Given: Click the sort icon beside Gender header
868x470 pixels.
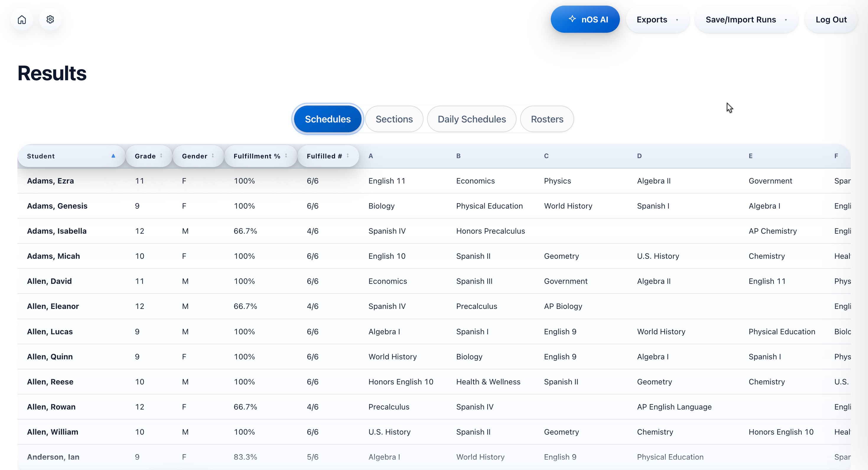Looking at the screenshot, I should 212,156.
